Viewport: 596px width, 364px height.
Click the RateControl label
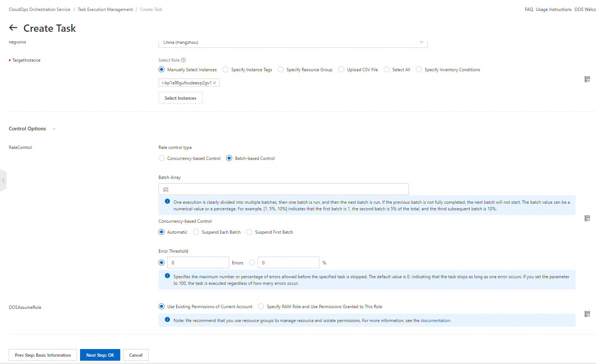tap(20, 147)
